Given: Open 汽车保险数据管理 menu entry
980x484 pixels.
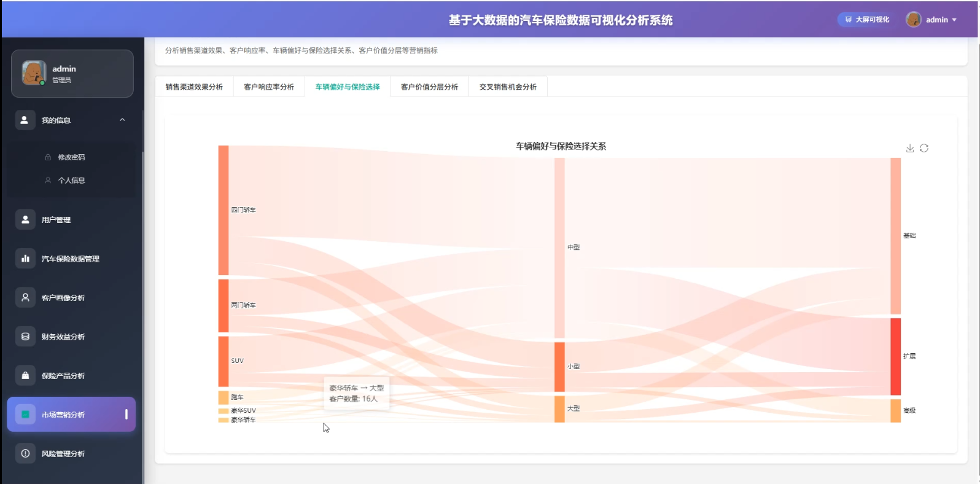Looking at the screenshot, I should (71, 259).
